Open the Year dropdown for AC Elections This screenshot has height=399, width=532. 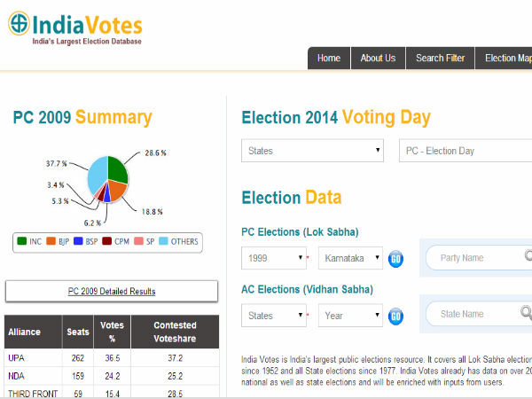(x=350, y=315)
